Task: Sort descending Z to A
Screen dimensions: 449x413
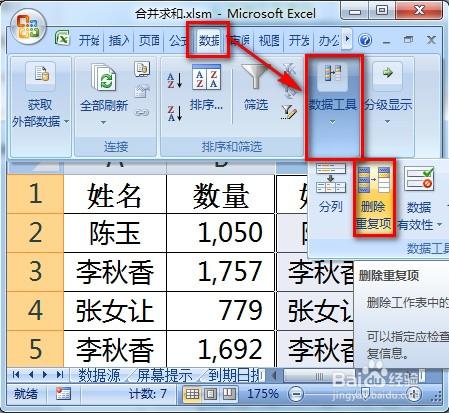Action: pyautogui.click(x=175, y=113)
